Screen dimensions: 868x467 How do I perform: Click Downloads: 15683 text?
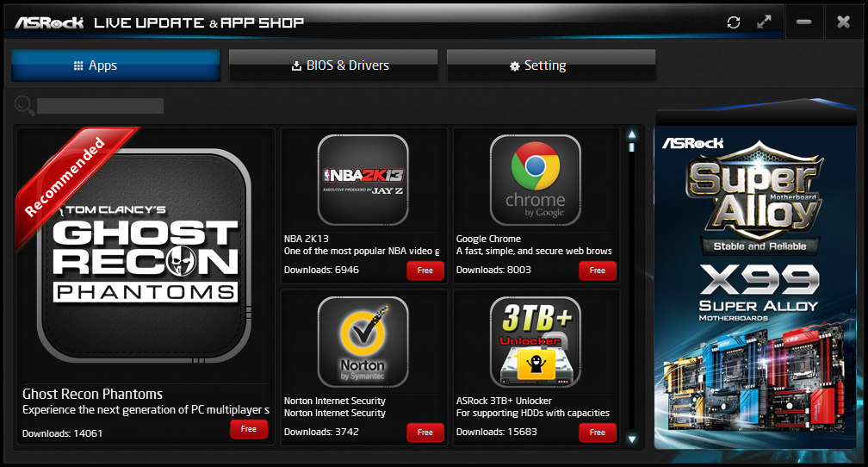pos(497,432)
